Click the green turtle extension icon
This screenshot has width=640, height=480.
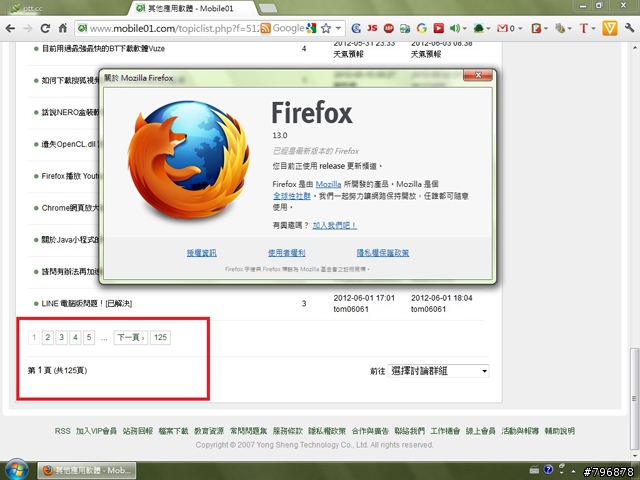(478, 28)
